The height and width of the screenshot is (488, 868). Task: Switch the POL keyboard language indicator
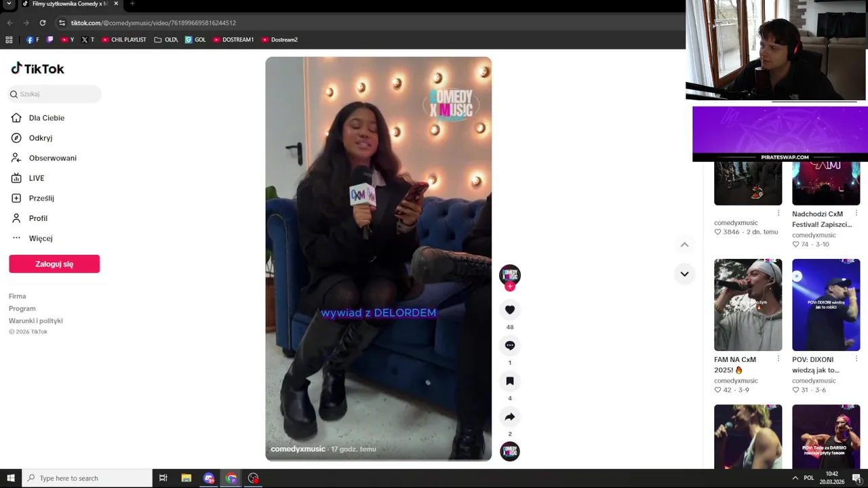(x=808, y=479)
